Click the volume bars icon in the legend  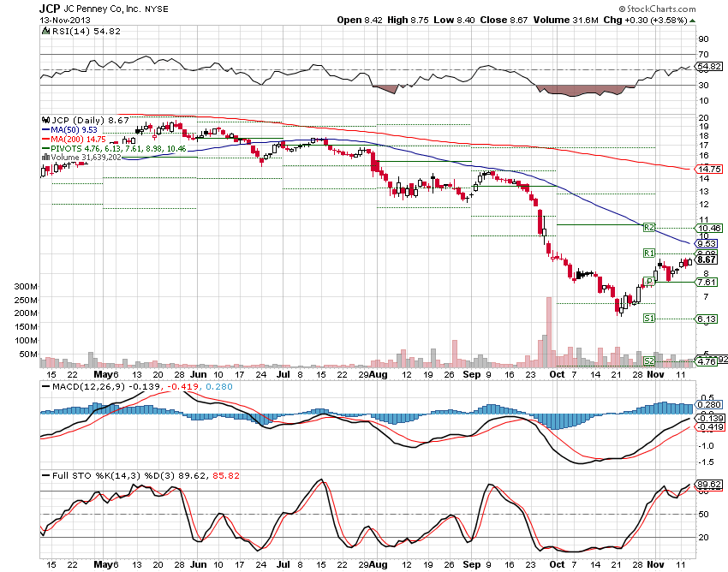(45, 158)
